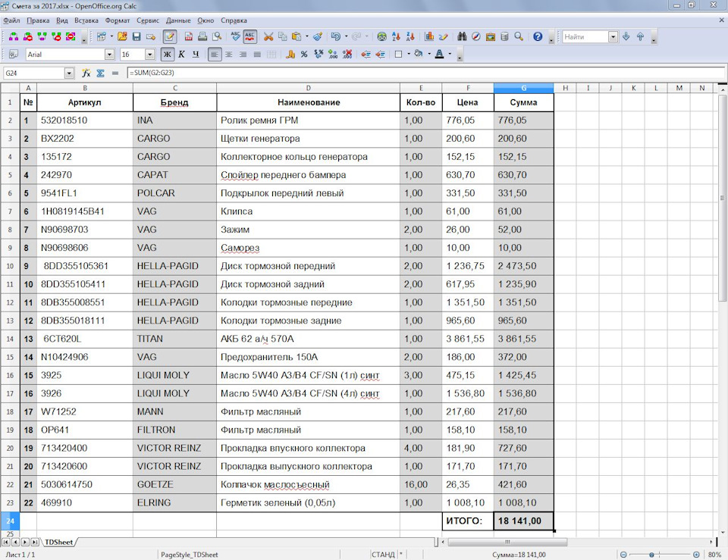Toggle Justified alignment
728x560 pixels.
(x=257, y=55)
